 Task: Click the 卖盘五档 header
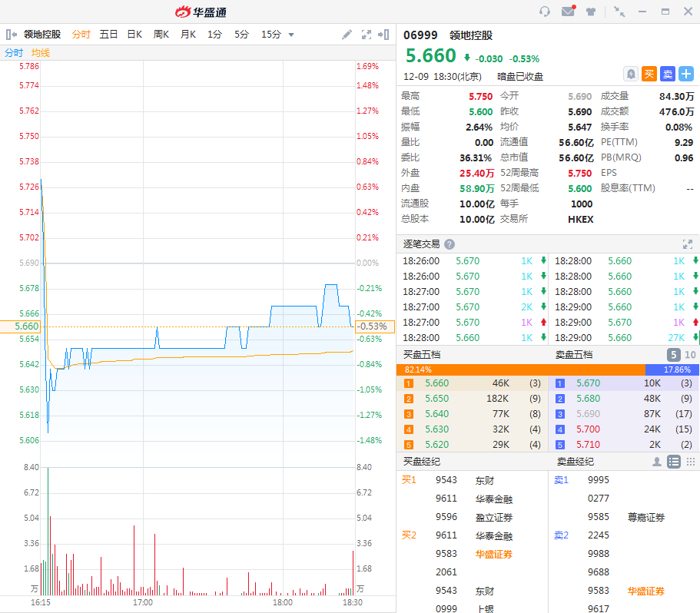(574, 355)
